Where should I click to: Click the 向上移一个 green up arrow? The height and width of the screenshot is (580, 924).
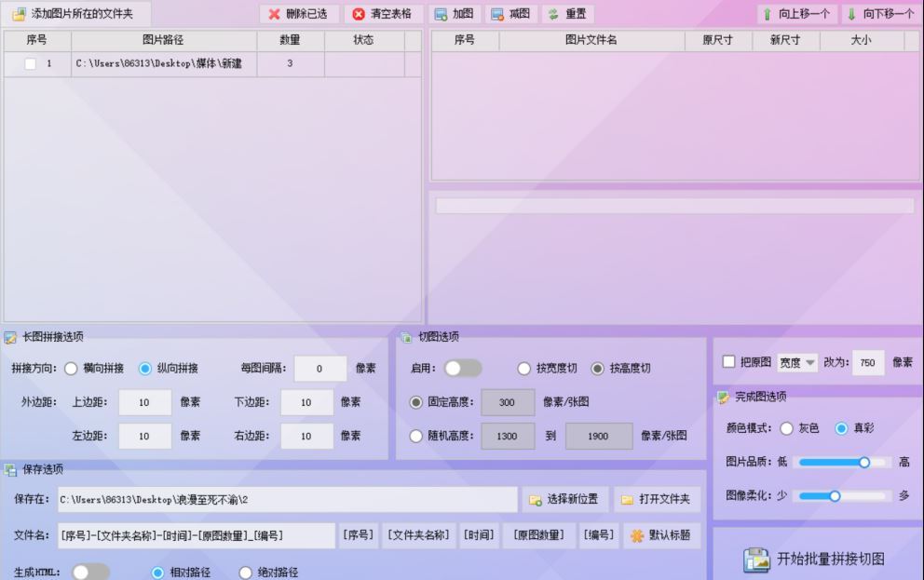tap(767, 14)
